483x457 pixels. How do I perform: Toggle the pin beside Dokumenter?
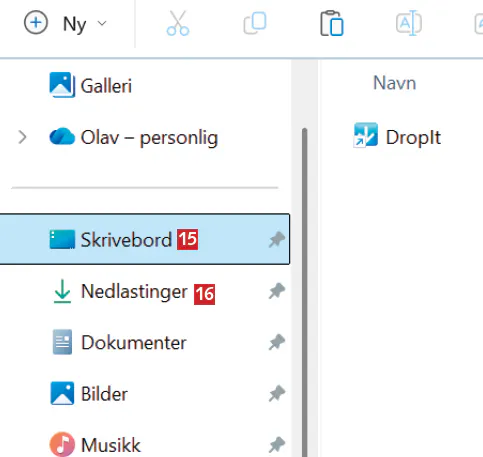point(277,342)
